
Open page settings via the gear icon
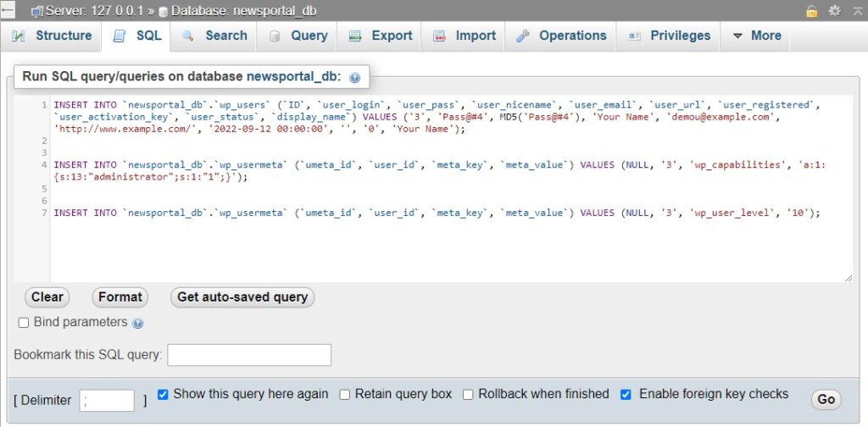tap(835, 11)
